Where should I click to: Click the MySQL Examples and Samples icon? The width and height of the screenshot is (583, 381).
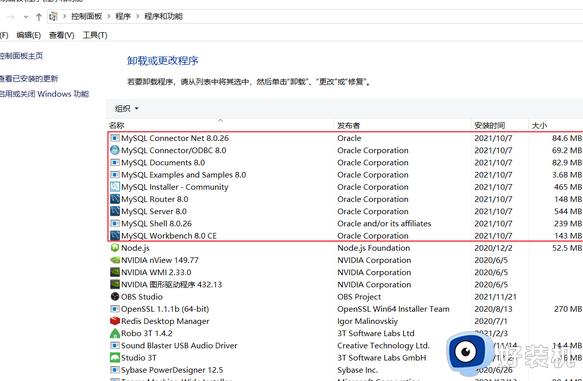pos(115,175)
